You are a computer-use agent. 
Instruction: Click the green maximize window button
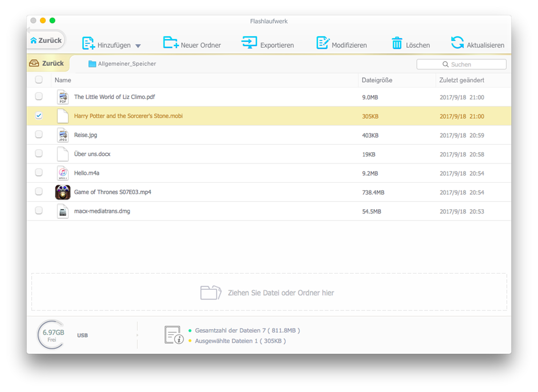click(x=53, y=20)
